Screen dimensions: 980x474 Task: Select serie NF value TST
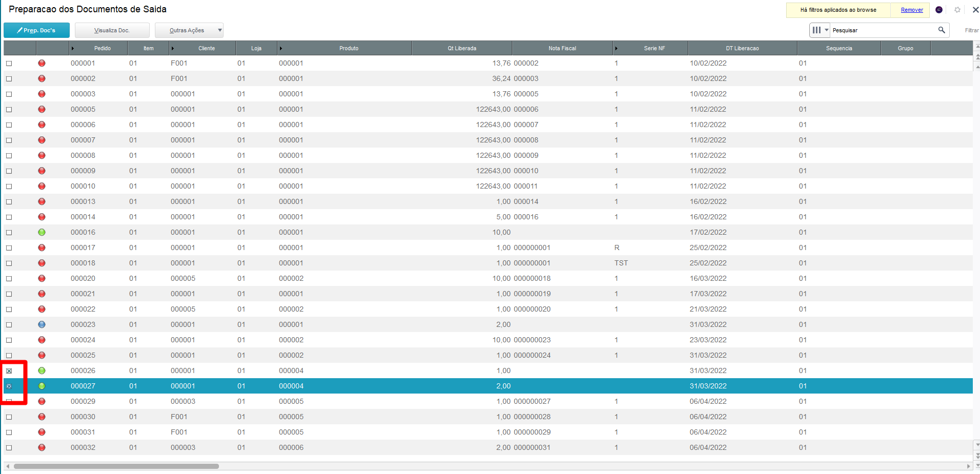[621, 263]
